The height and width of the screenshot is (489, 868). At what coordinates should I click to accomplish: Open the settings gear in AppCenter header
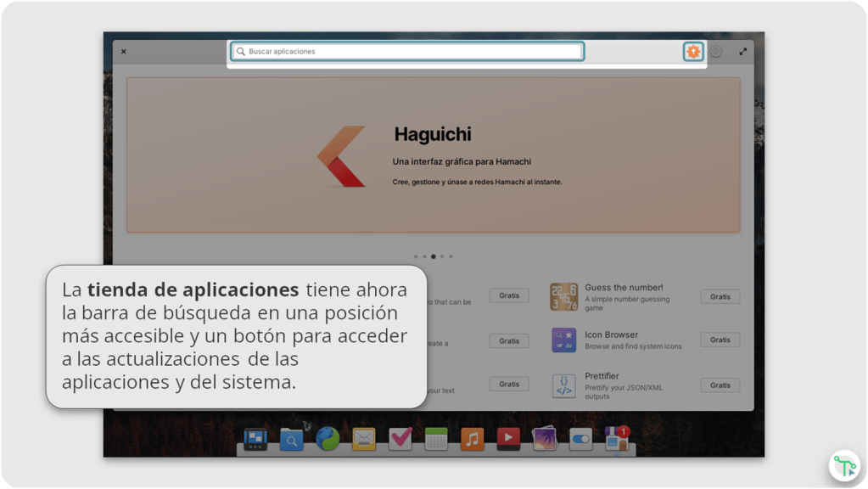(x=716, y=52)
